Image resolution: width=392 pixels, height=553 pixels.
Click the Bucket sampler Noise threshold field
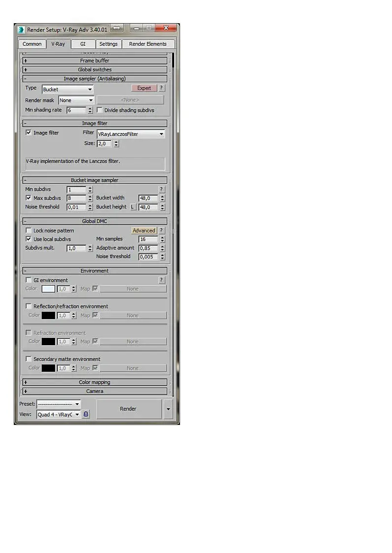(76, 207)
